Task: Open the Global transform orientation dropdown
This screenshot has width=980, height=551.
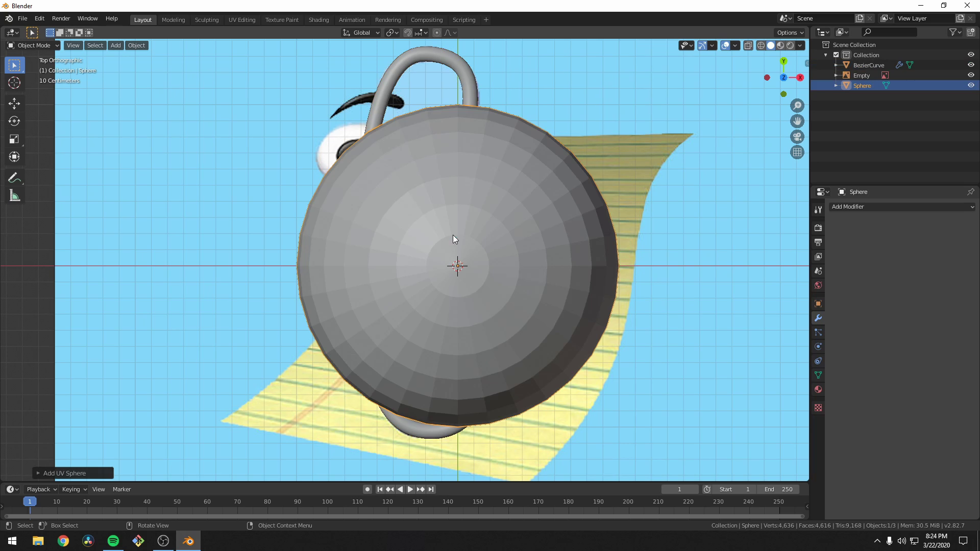Action: (x=361, y=32)
